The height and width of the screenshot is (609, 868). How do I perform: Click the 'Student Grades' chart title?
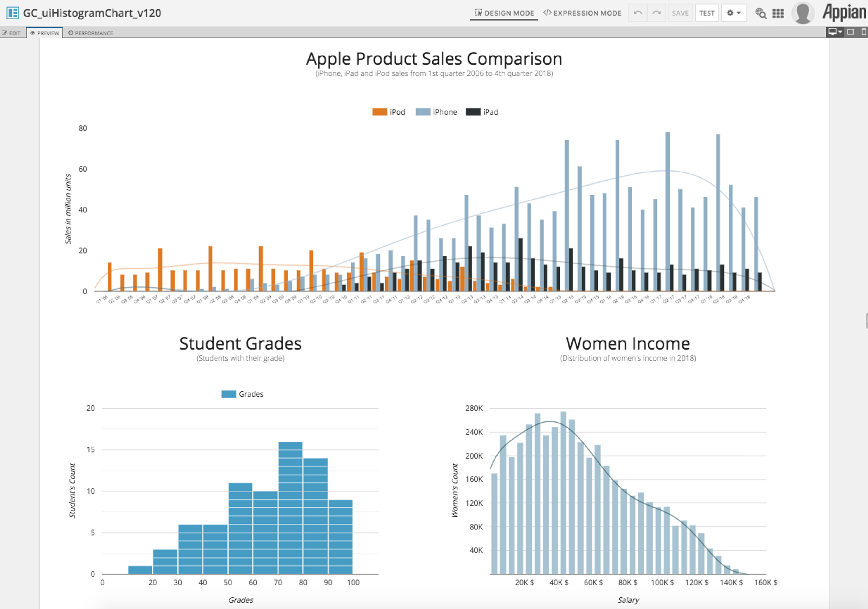[x=241, y=344]
